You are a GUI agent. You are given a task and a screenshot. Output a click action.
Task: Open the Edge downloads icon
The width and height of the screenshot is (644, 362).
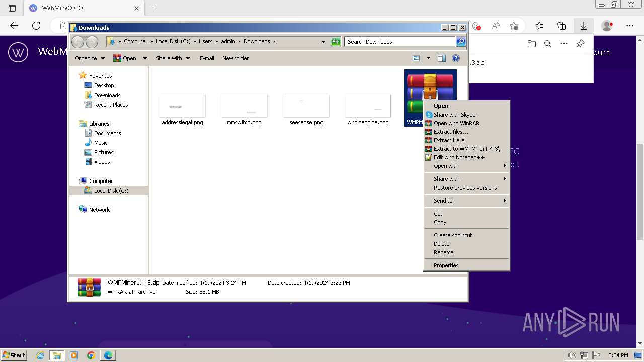[583, 26]
